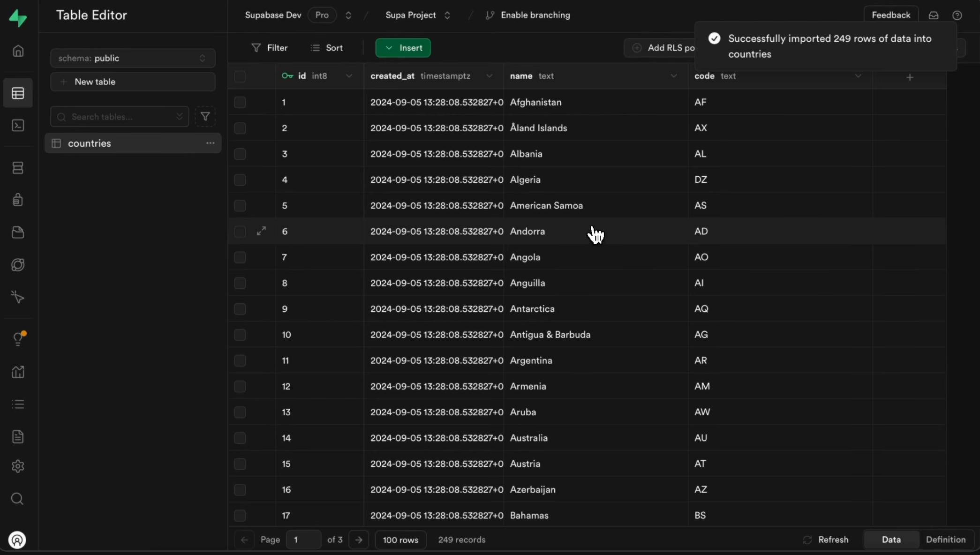Open the schema public dropdown
Screen dimensions: 980x555
[133, 58]
